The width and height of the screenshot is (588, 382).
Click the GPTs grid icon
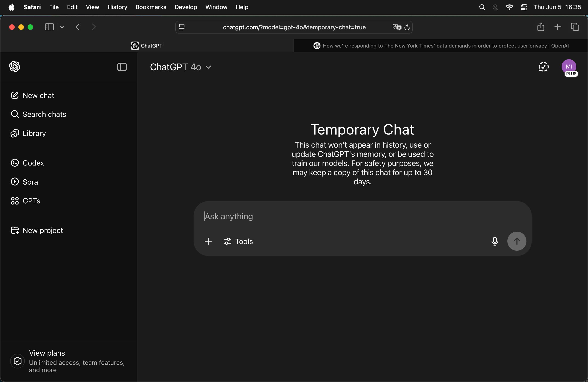(14, 201)
